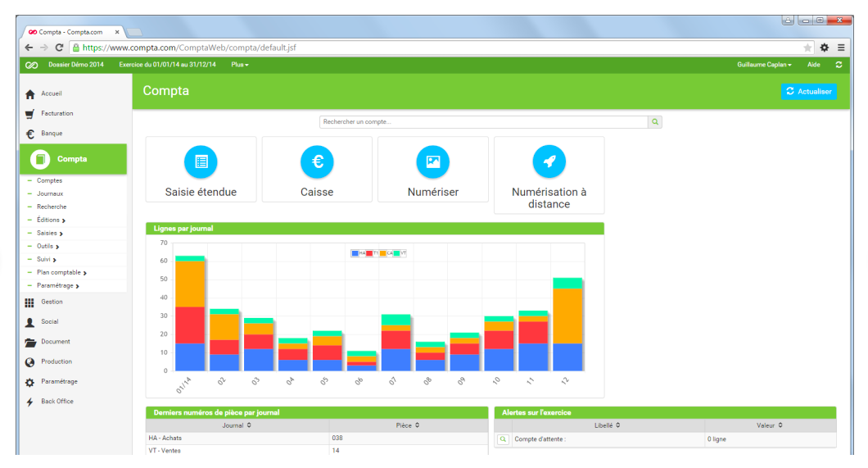Open Numériser image round icon
The height and width of the screenshot is (468, 868).
pos(433,161)
